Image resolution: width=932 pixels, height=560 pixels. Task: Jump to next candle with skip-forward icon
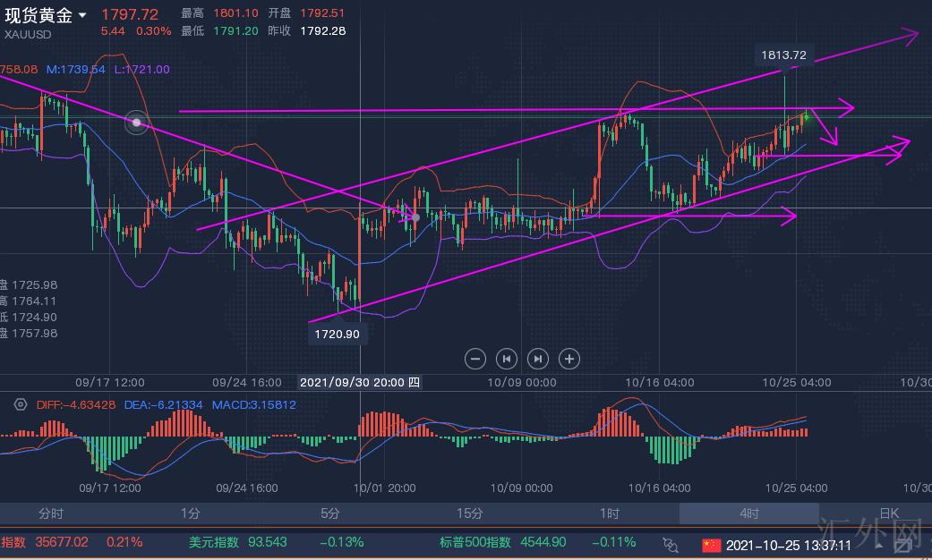coord(537,359)
